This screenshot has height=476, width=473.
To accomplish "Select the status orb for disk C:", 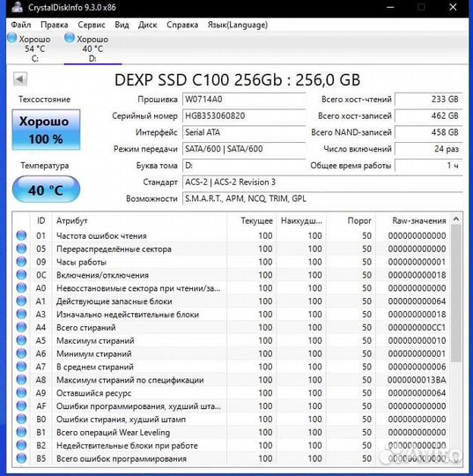I will [12, 38].
